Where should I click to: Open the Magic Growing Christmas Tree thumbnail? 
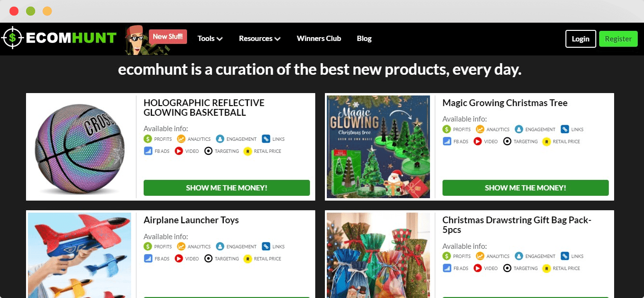tap(378, 147)
